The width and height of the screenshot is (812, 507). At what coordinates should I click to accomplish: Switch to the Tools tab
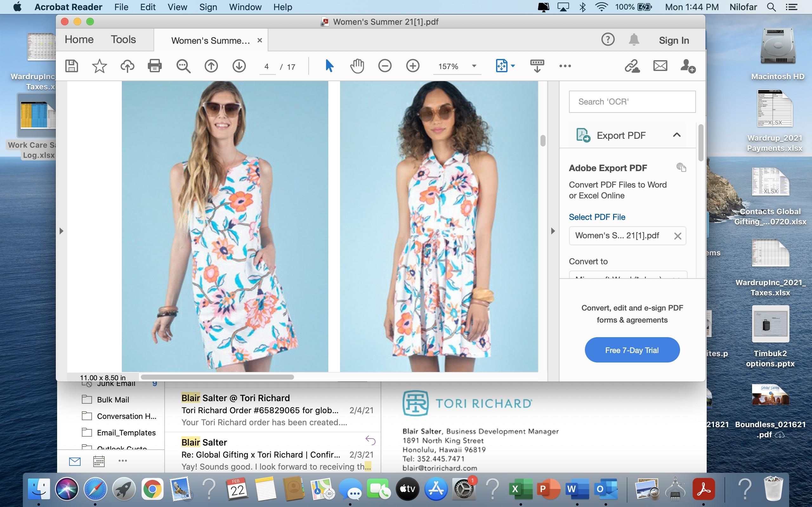coord(123,40)
